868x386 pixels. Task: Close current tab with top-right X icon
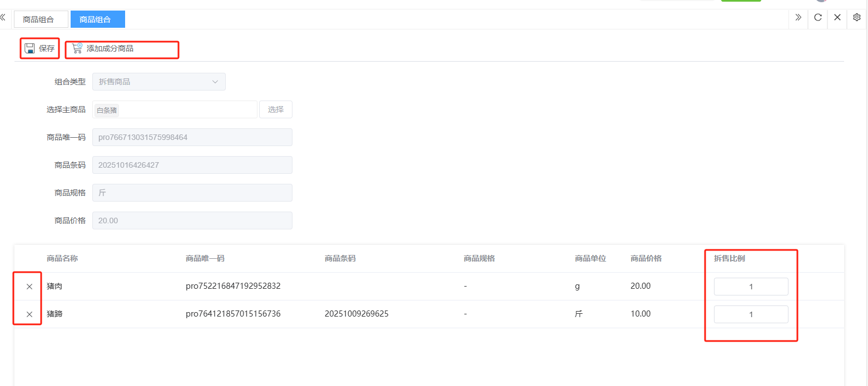point(837,17)
